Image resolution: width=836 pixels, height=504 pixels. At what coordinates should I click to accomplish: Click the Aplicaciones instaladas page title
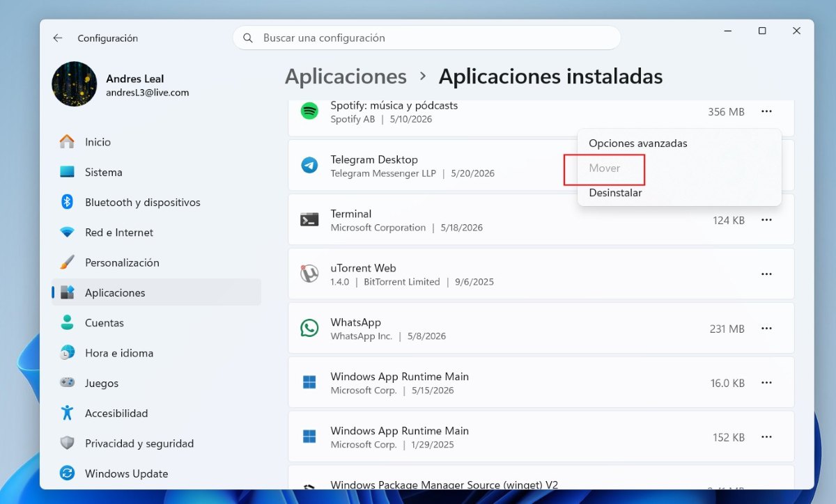[550, 76]
